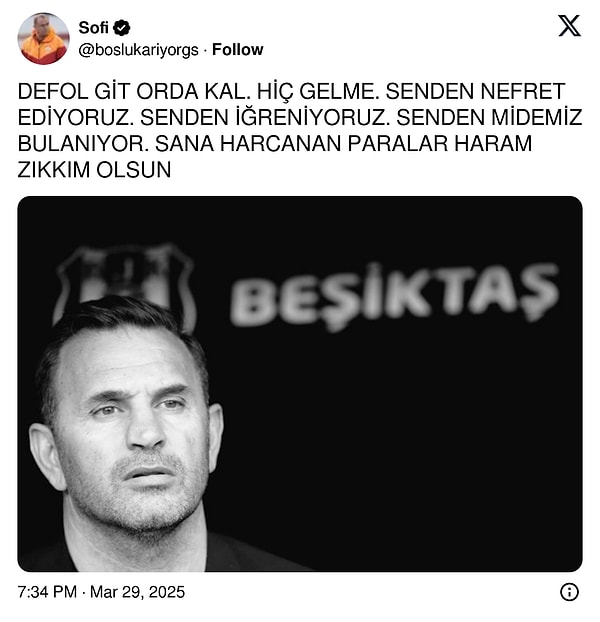Click the words ZIKKIM OLSUN

click(x=94, y=170)
